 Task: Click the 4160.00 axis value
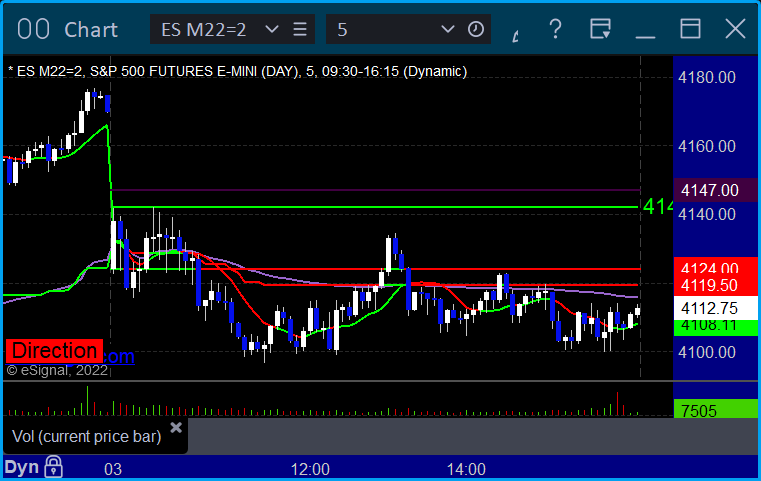pyautogui.click(x=707, y=146)
